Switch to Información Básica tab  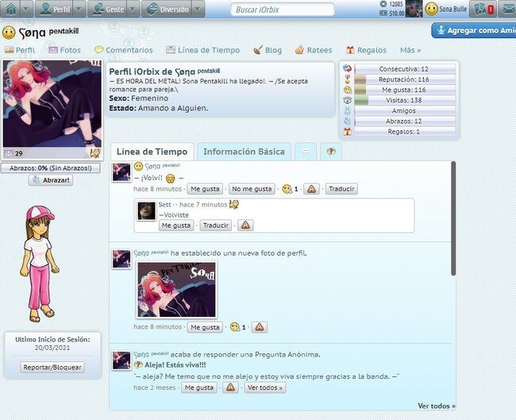pos(245,152)
